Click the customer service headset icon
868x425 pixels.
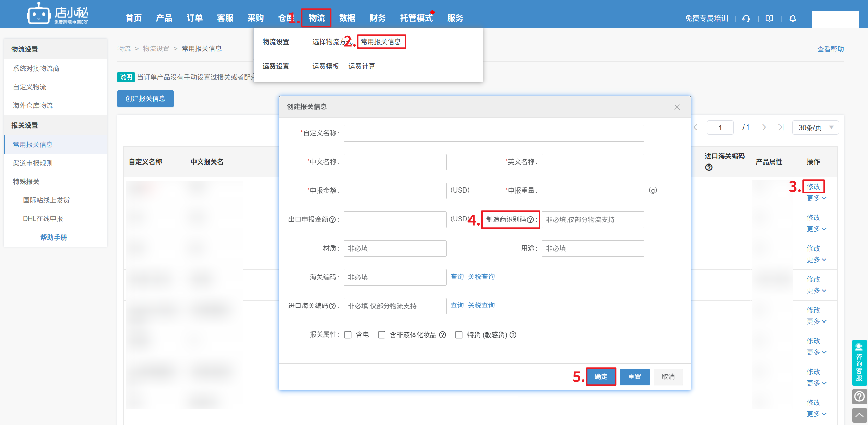tap(746, 19)
